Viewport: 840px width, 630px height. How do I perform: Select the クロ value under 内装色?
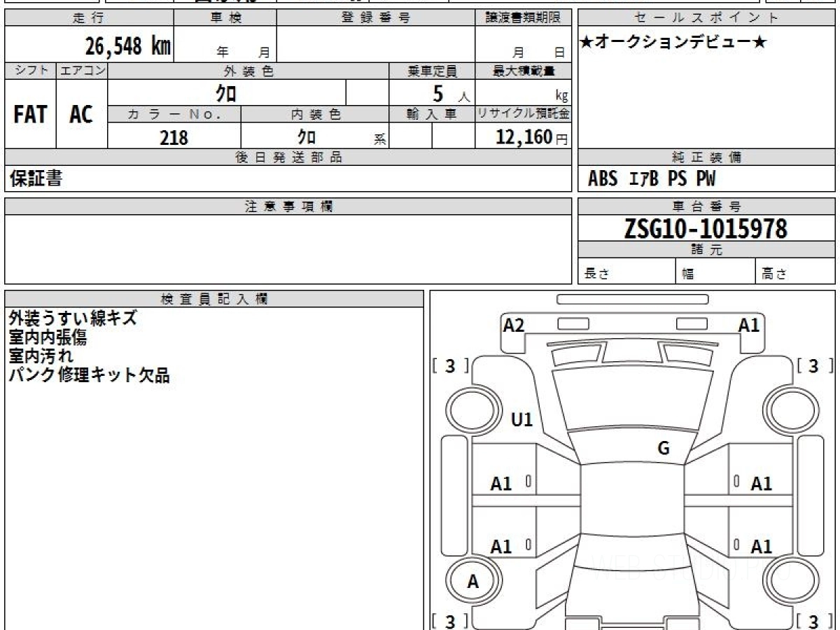click(306, 136)
